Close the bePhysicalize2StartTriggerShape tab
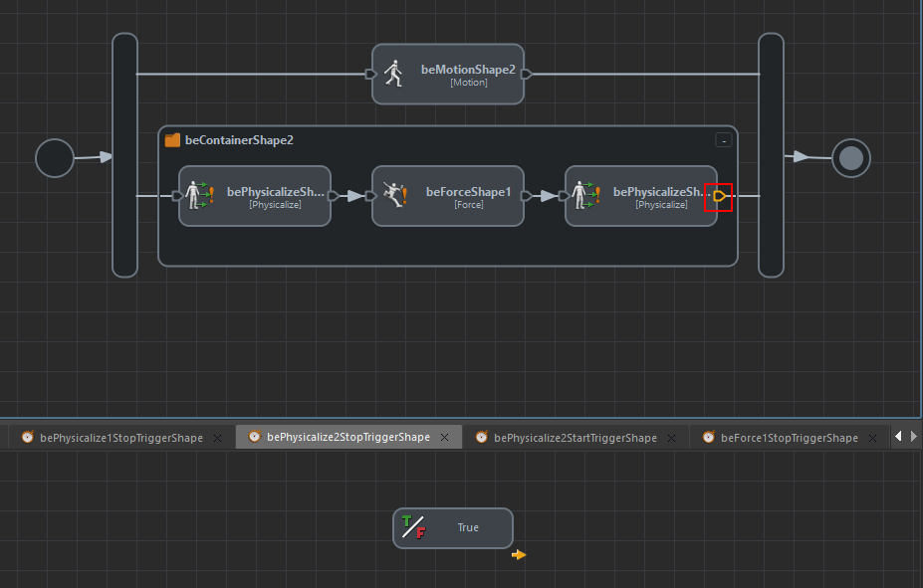923x588 pixels. (x=671, y=438)
